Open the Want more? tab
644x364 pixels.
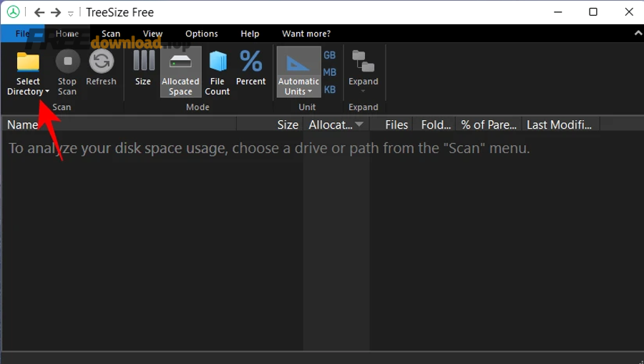(306, 34)
